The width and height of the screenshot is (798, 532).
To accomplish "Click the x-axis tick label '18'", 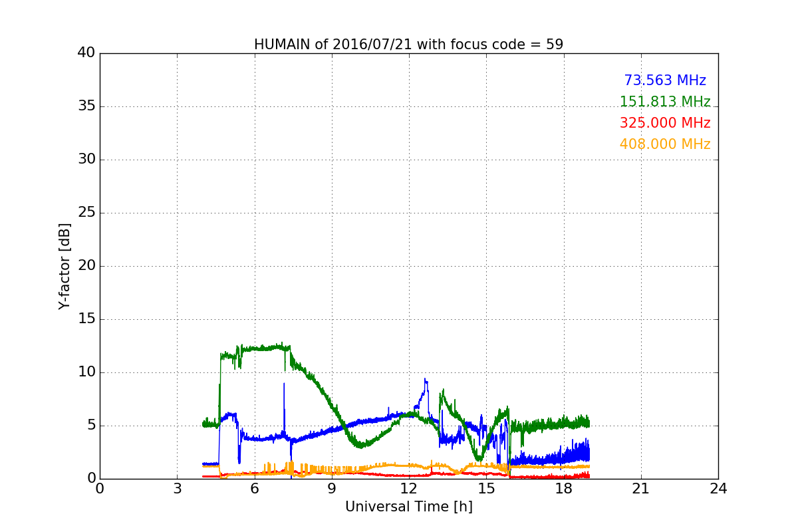I will pos(564,488).
